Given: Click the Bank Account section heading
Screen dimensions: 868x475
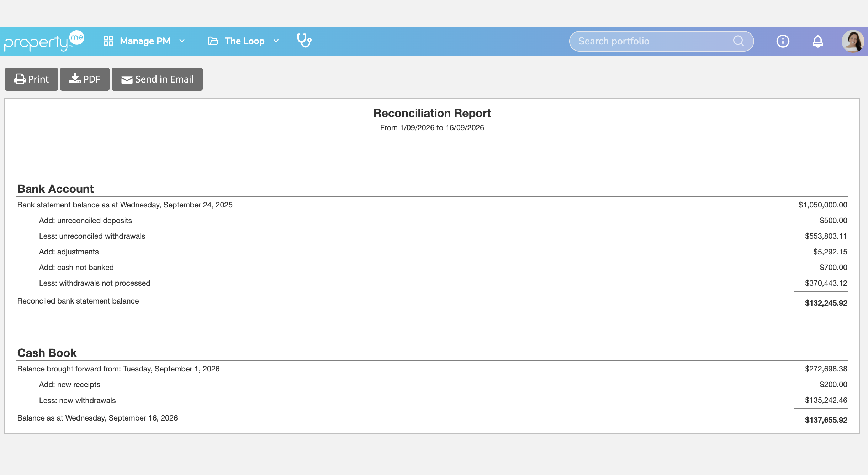Looking at the screenshot, I should tap(55, 189).
